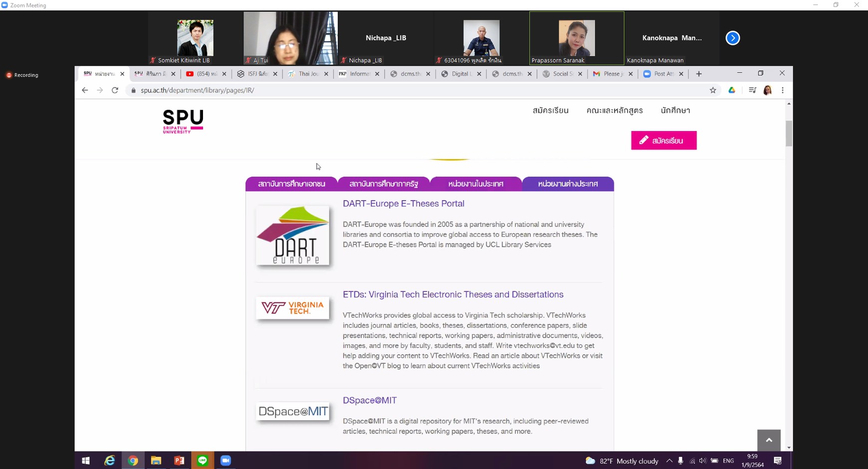This screenshot has height=469, width=868.
Task: Click the page vertical scrollbar thumb
Action: click(x=789, y=134)
